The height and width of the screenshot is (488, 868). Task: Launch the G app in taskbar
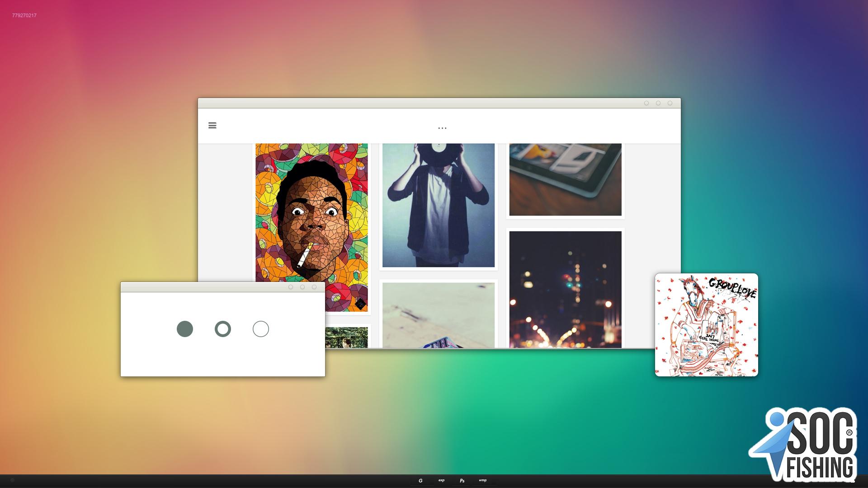pyautogui.click(x=420, y=480)
